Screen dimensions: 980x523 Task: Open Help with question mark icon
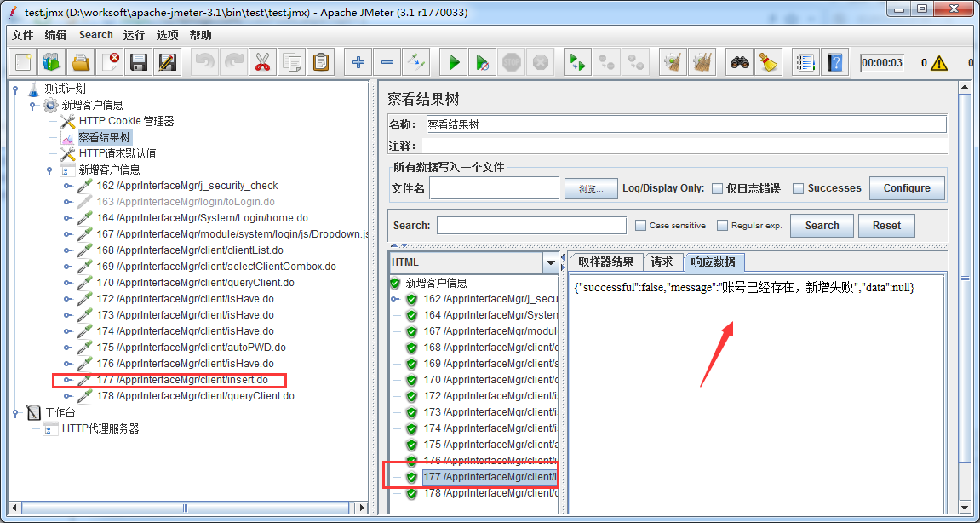coord(834,62)
